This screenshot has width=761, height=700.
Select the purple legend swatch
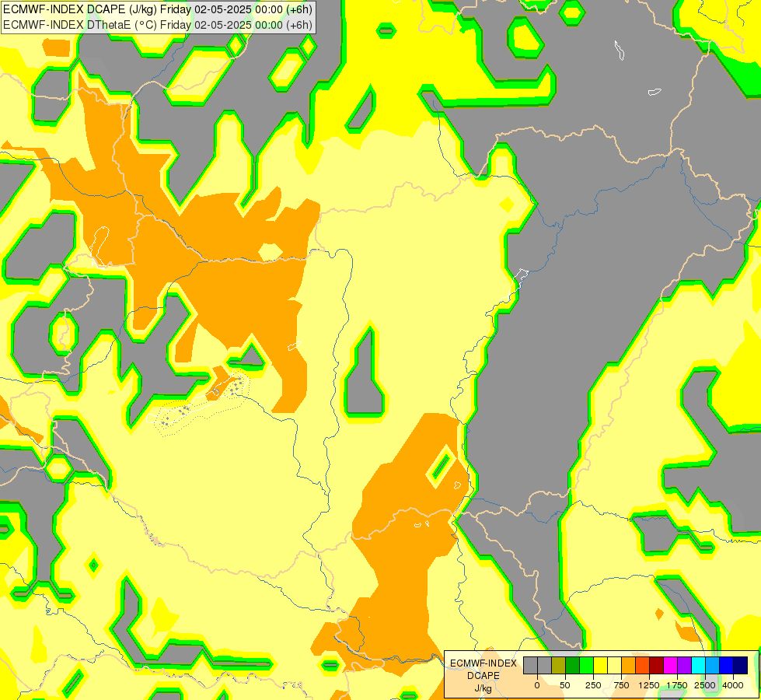pyautogui.click(x=684, y=666)
